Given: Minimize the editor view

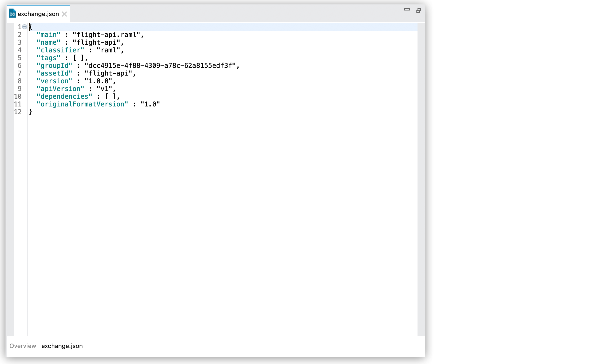Looking at the screenshot, I should [406, 10].
